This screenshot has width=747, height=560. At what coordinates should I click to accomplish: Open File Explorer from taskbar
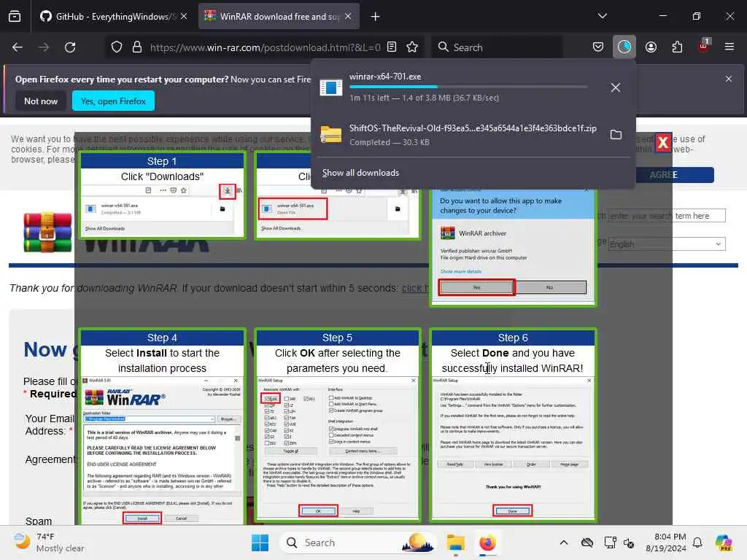click(456, 542)
